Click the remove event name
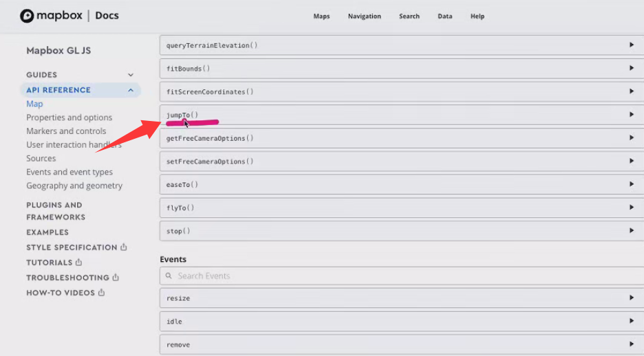644x356 pixels. coord(178,344)
